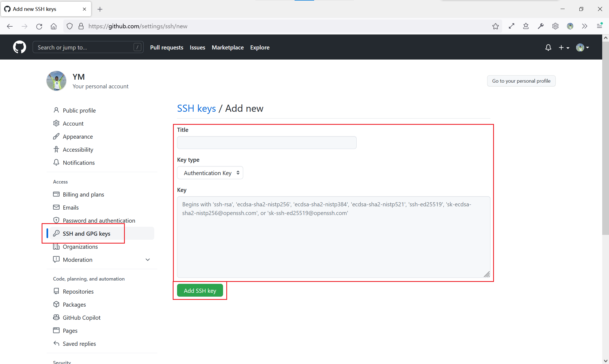Click the SSH keys breadcrumb link
The width and height of the screenshot is (609, 364).
coord(196,108)
